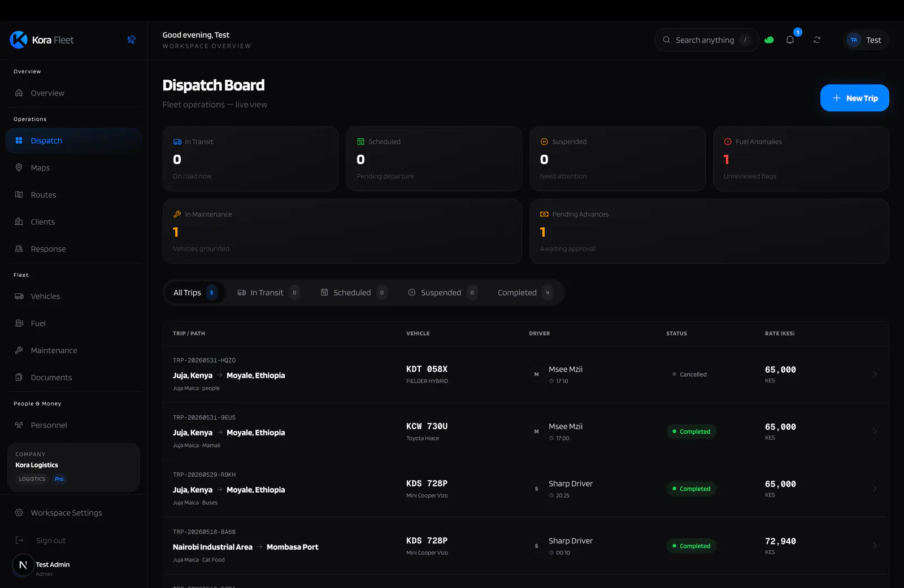Open the Fuel Anomalies stat card
904x588 pixels.
[801, 159]
